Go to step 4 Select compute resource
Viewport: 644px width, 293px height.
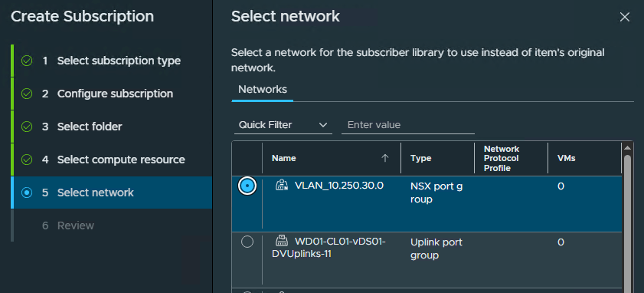tap(111, 160)
